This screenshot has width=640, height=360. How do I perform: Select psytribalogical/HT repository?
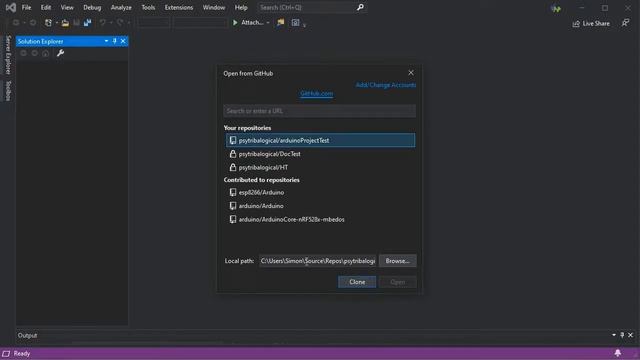[x=320, y=167]
